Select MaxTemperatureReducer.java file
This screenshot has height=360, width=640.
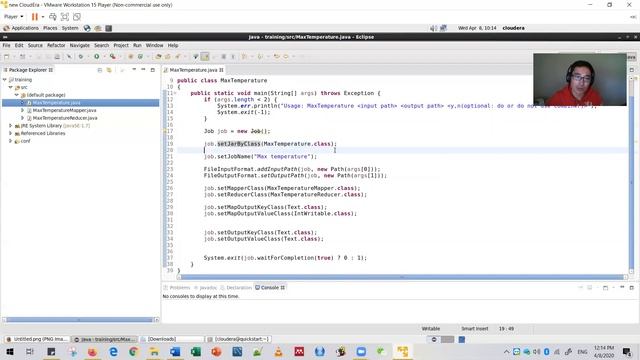(65, 118)
